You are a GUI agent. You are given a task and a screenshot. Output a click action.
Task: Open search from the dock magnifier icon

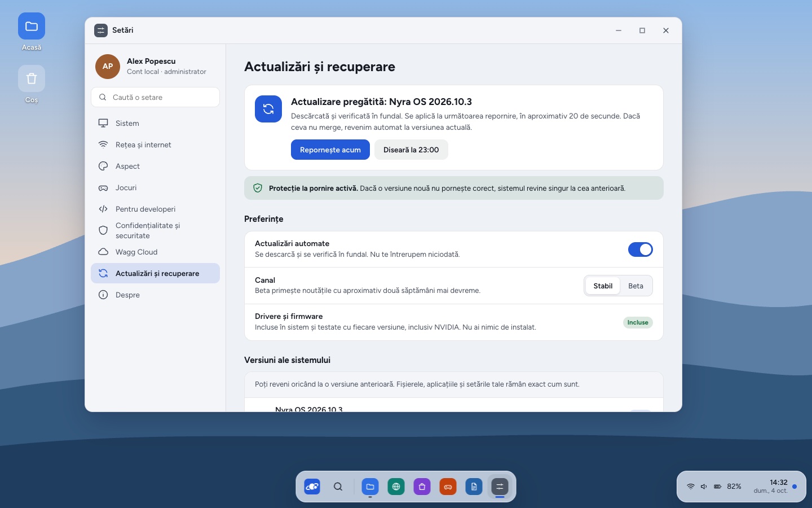(x=338, y=487)
